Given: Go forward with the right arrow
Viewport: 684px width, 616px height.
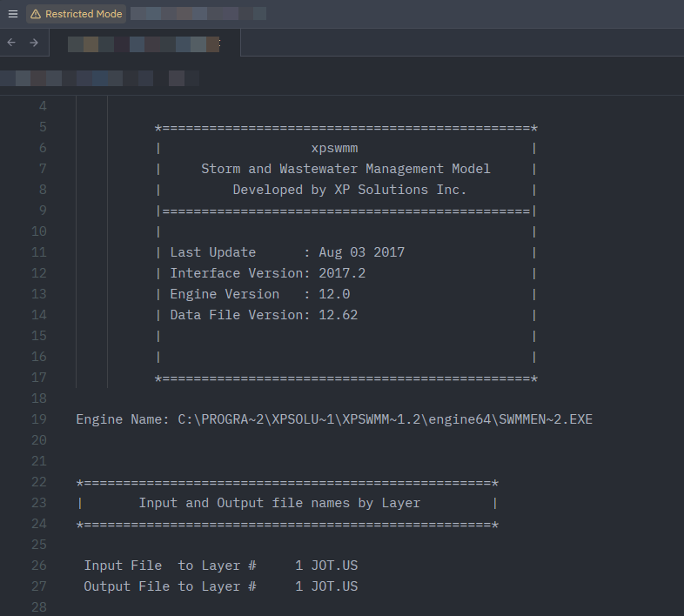Looking at the screenshot, I should point(34,43).
